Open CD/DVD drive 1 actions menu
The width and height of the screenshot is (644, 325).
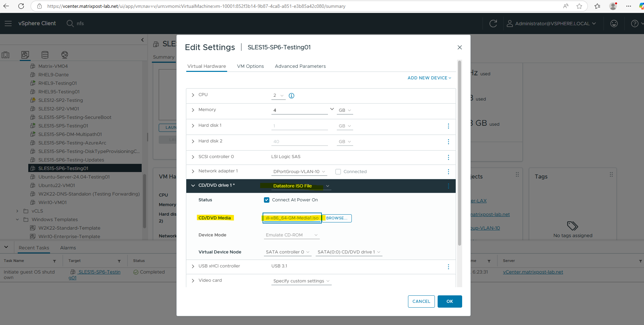(448, 186)
